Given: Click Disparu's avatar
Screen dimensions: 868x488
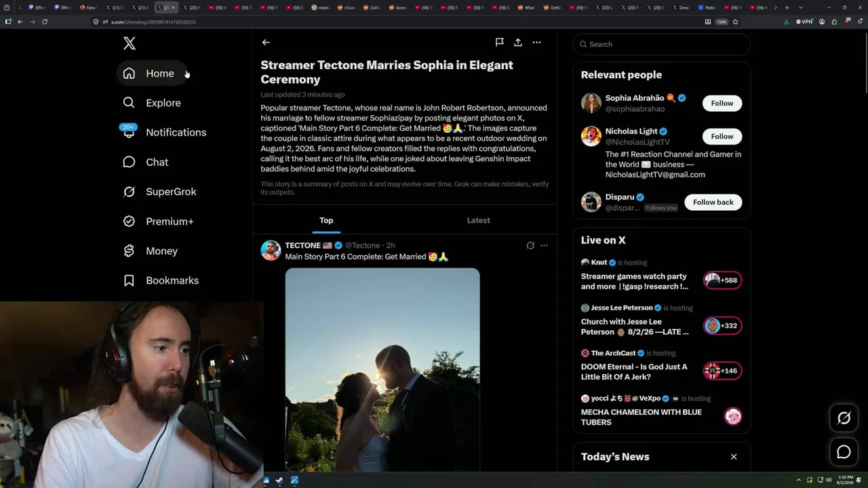Looking at the screenshot, I should point(591,202).
